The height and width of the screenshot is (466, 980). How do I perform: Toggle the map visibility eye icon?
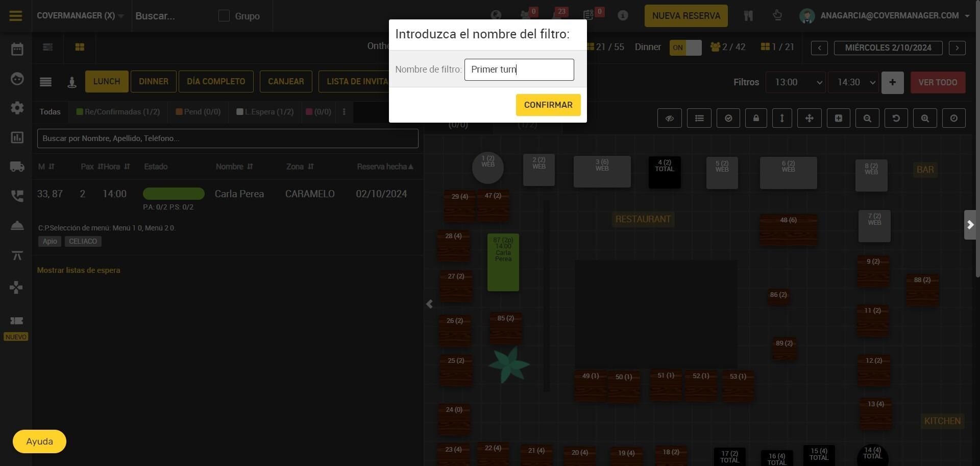(670, 119)
